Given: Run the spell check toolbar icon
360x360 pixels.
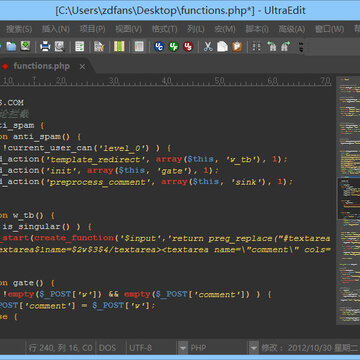Looking at the screenshot, I should click(99, 46).
